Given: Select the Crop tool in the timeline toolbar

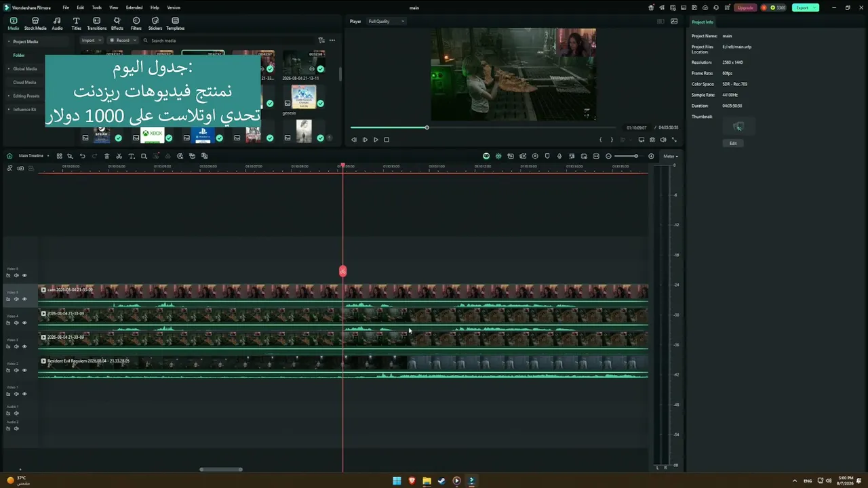Looking at the screenshot, I should click(144, 156).
